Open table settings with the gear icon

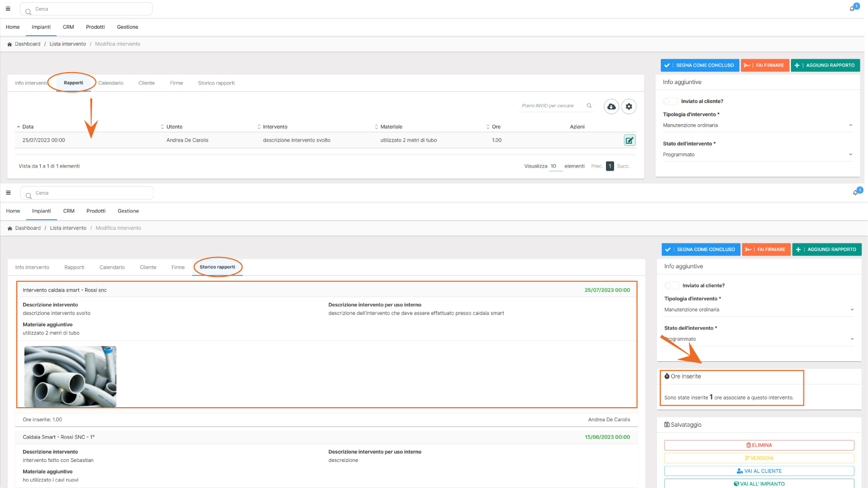(629, 106)
